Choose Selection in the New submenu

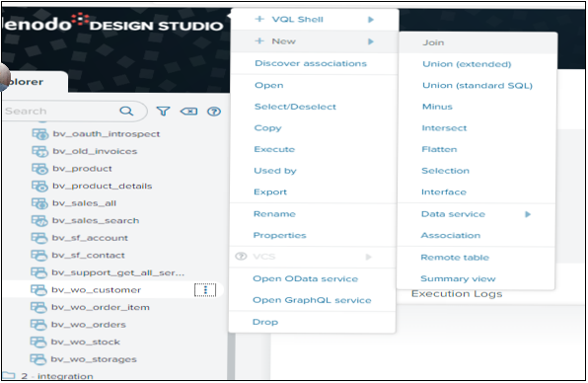(x=445, y=171)
